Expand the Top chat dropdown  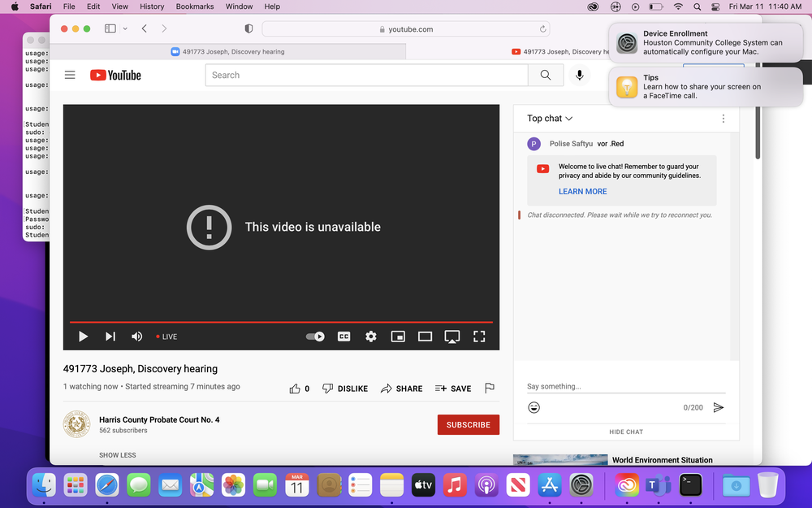(550, 119)
